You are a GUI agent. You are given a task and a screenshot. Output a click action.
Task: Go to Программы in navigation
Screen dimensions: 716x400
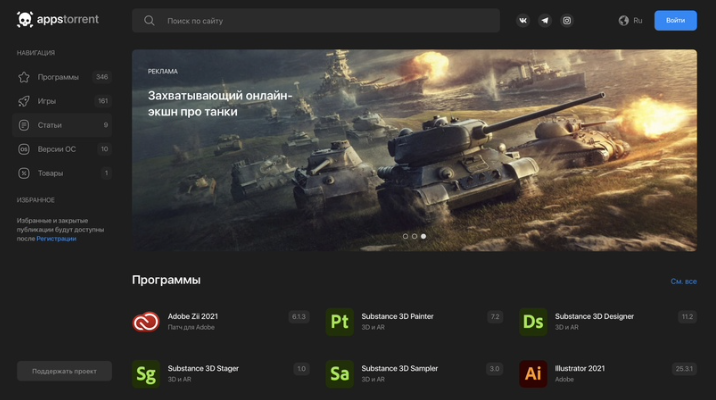62,77
